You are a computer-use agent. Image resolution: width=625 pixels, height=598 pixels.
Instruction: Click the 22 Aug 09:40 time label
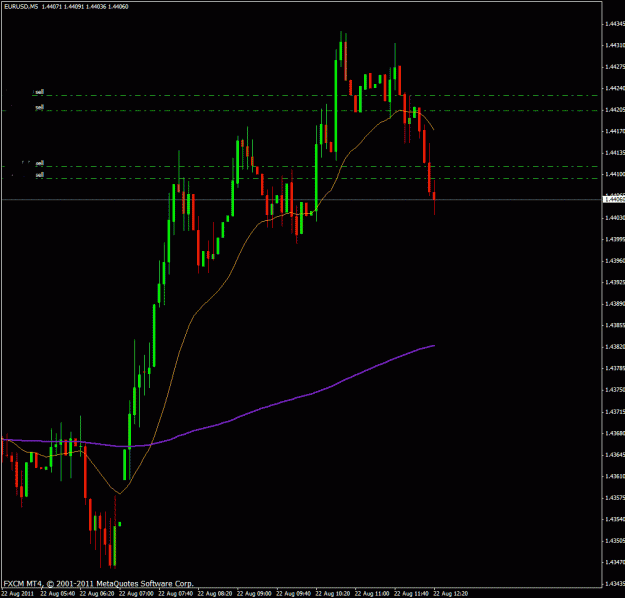pyautogui.click(x=294, y=594)
